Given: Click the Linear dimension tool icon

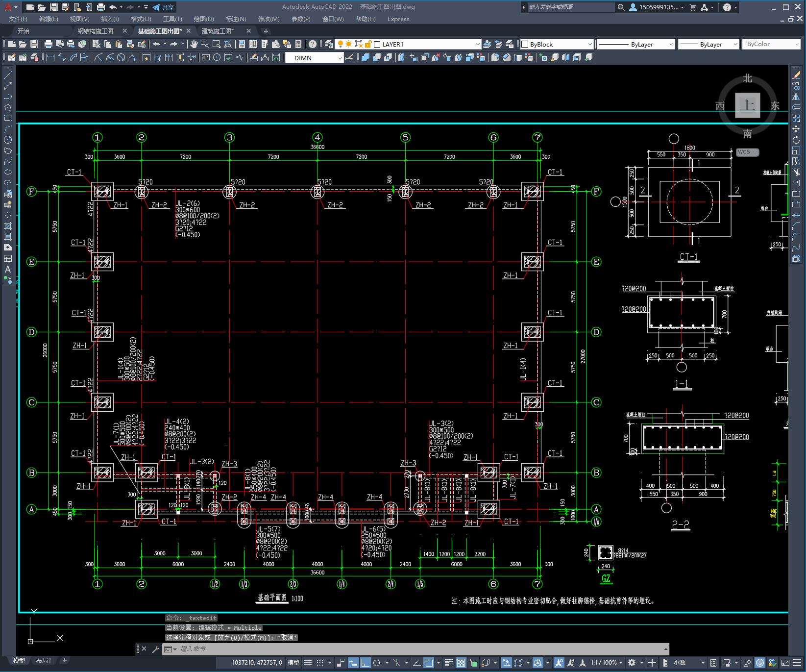Looking at the screenshot, I should (50, 57).
